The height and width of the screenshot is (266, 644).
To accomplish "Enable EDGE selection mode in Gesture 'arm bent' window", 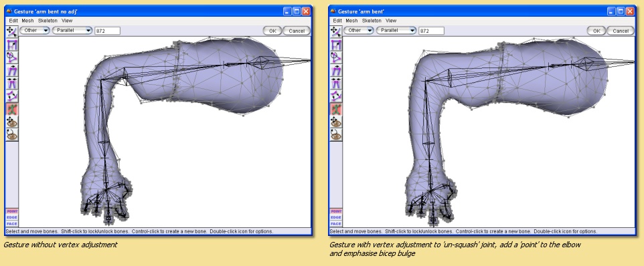I will coord(336,217).
